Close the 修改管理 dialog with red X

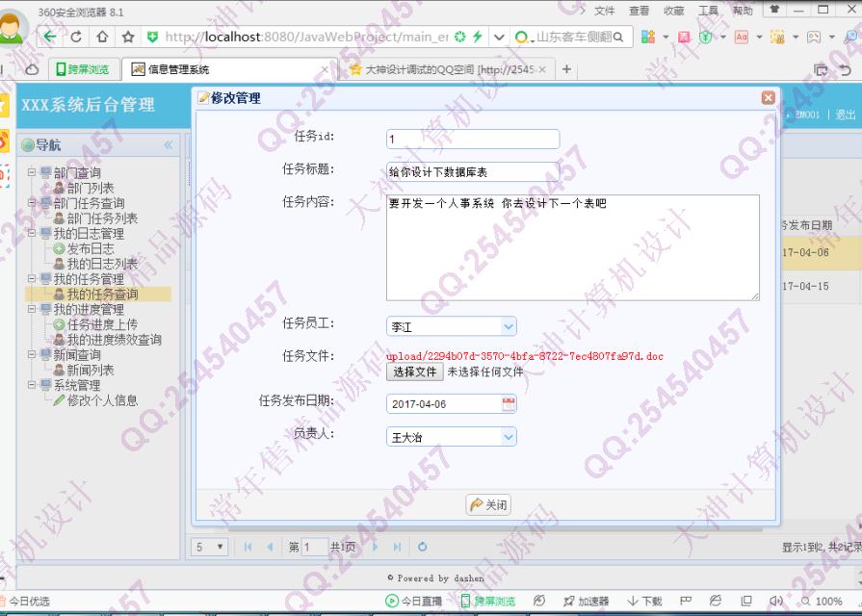[x=768, y=98]
